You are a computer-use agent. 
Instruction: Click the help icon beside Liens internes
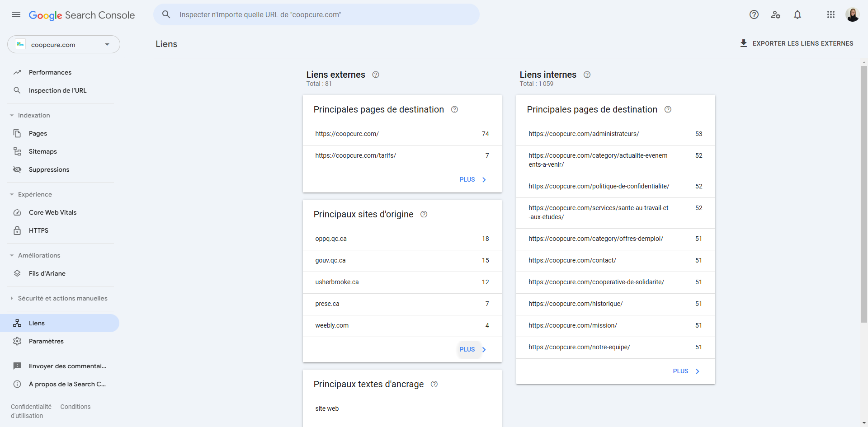[x=587, y=75]
